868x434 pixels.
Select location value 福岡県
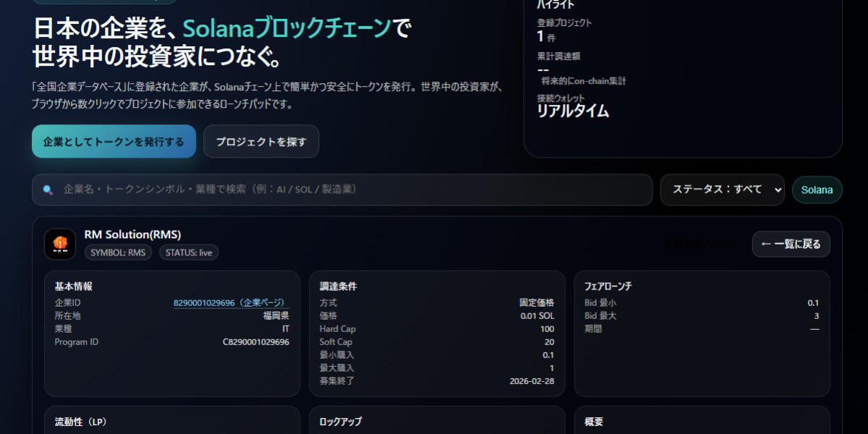pyautogui.click(x=276, y=315)
